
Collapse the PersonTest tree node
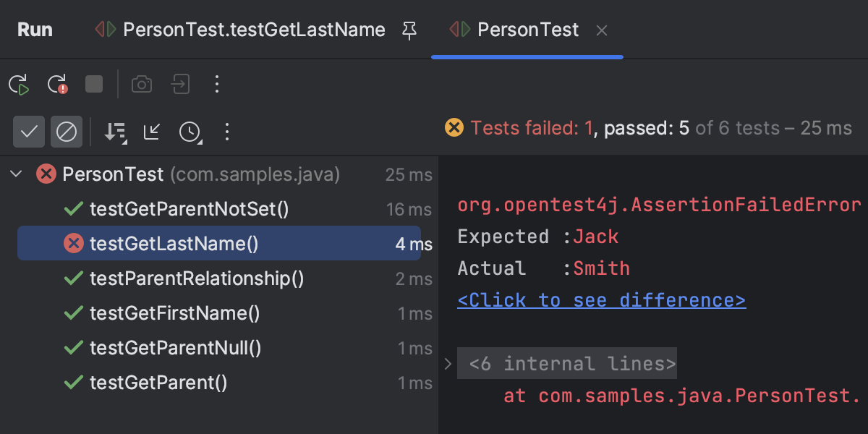(16, 174)
